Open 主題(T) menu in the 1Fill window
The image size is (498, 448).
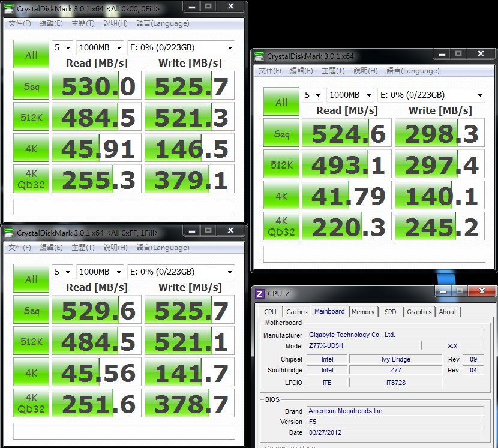tap(82, 248)
